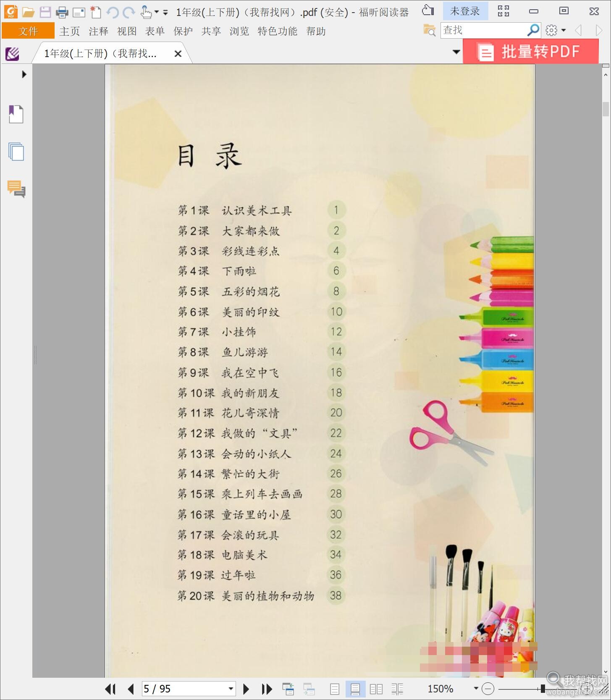Toggle the ribbon display grid icon
The width and height of the screenshot is (611, 700).
[503, 11]
